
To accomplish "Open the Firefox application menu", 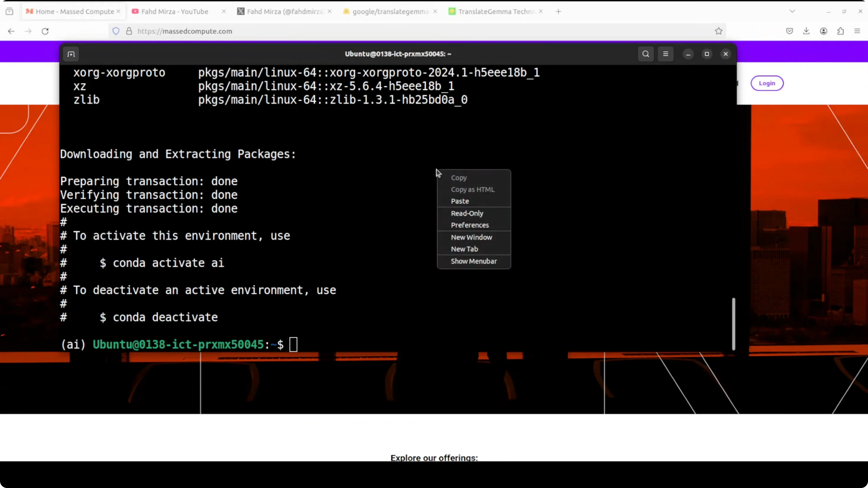I will click(x=857, y=31).
